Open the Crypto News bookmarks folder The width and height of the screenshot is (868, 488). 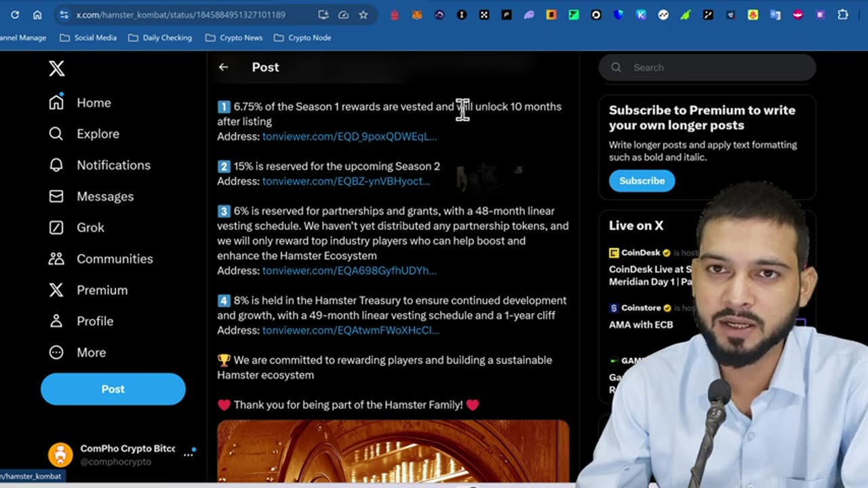click(234, 37)
